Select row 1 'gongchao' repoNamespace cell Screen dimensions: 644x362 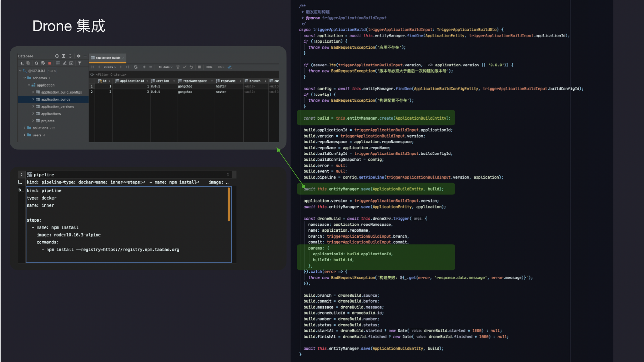(x=195, y=86)
